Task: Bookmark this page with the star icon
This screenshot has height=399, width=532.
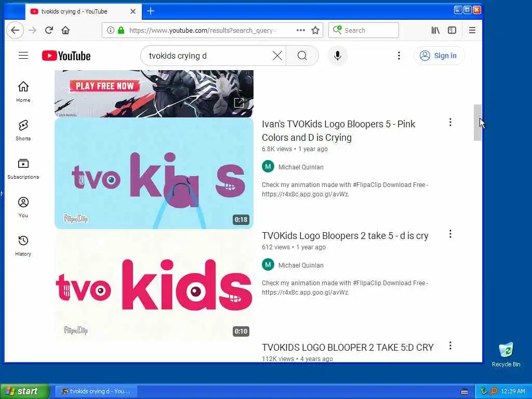Action: click(315, 30)
